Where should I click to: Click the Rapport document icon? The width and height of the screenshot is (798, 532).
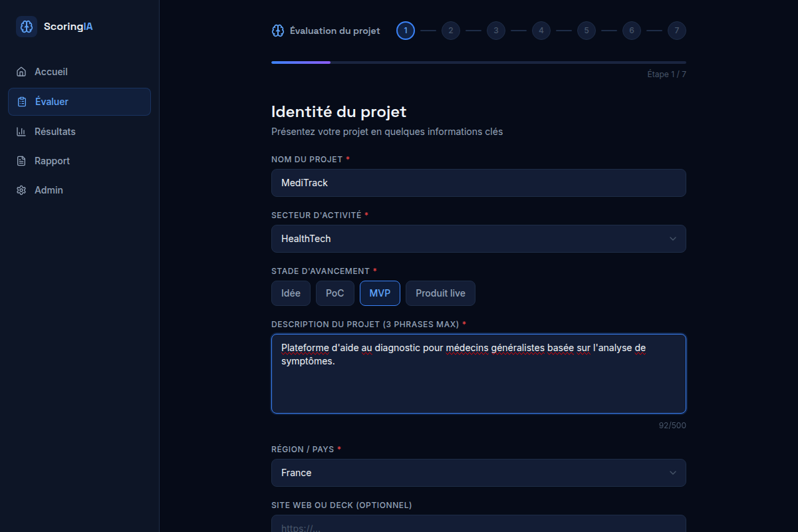pyautogui.click(x=22, y=161)
